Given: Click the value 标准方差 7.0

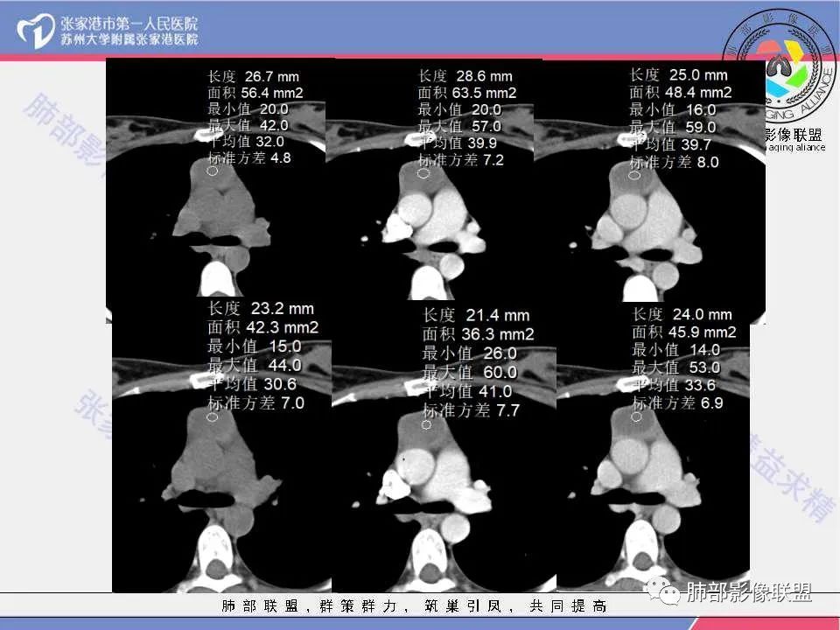Looking at the screenshot, I should point(256,402).
